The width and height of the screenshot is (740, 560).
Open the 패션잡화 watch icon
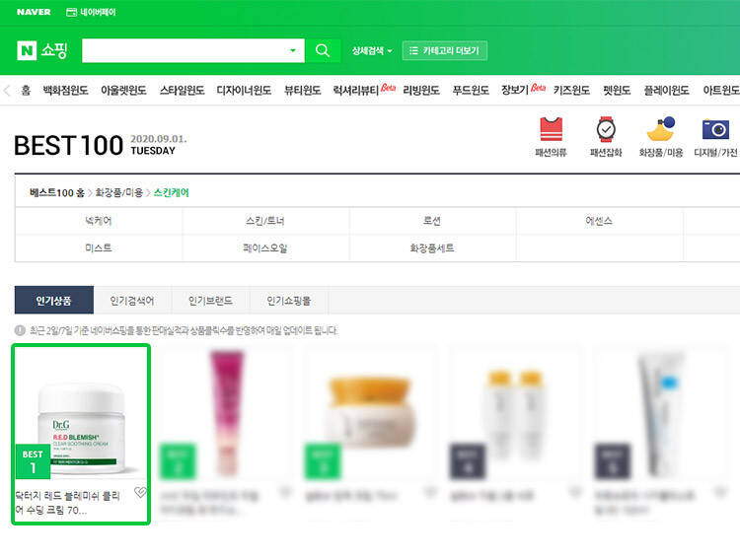(x=606, y=136)
